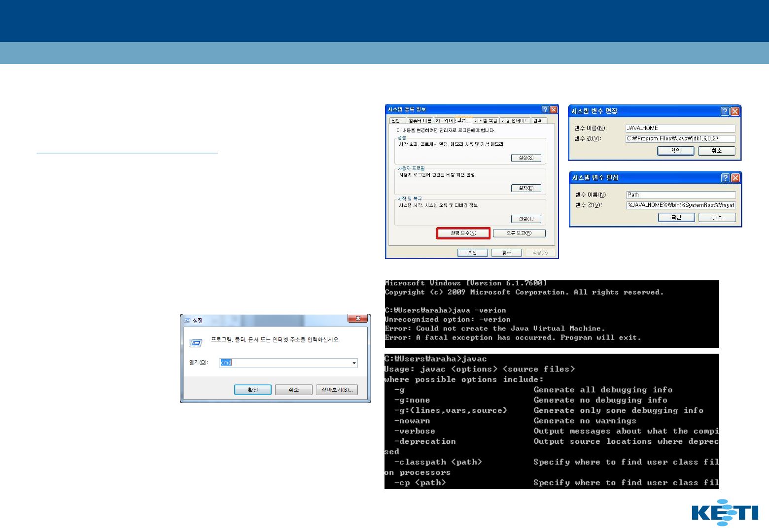769x532 pixels.
Task: Confirm JAVA_HOME variable dialog with 확인
Action: (676, 151)
